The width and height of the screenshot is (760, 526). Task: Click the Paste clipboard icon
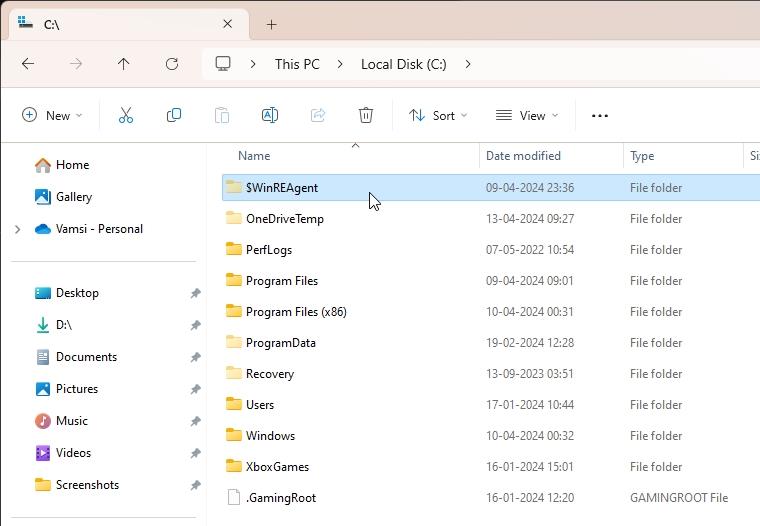[x=222, y=115]
